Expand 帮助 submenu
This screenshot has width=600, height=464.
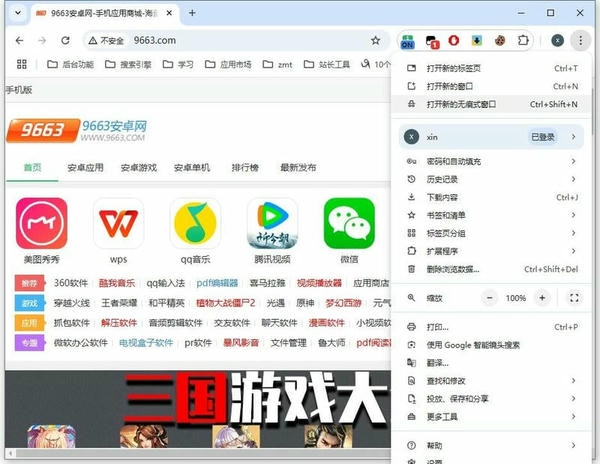[x=491, y=446]
